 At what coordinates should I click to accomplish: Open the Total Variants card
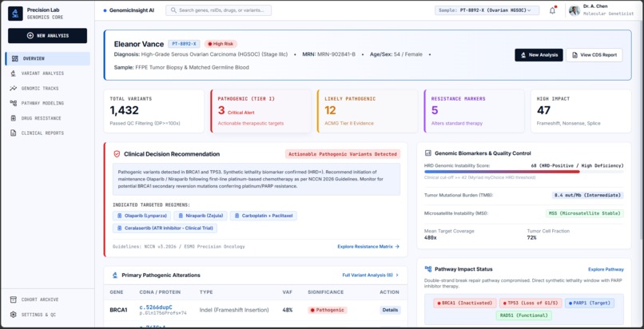pos(154,111)
